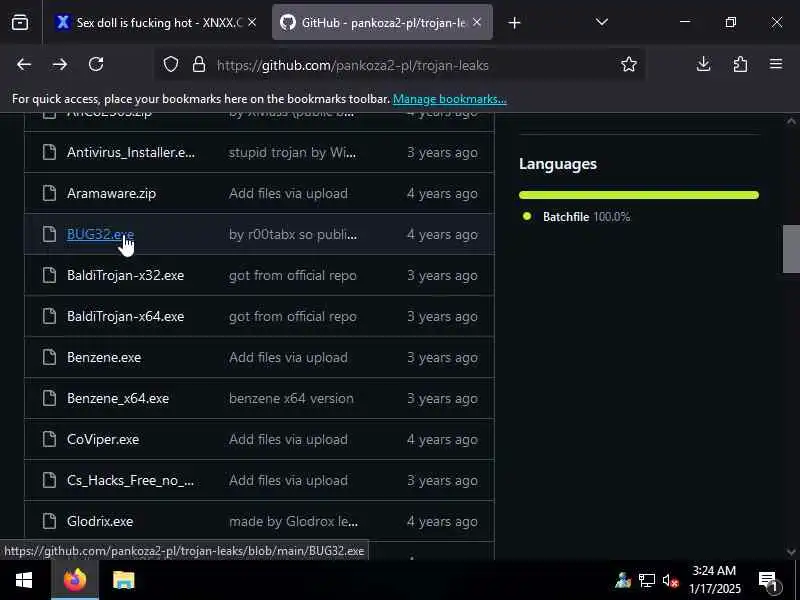Open a new browser tab
The width and height of the screenshot is (800, 600).
514,22
